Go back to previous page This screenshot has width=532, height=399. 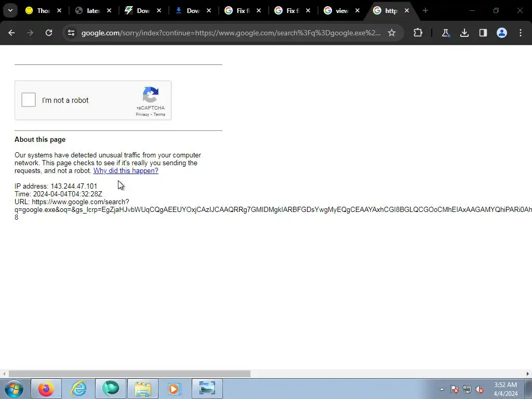click(x=11, y=33)
